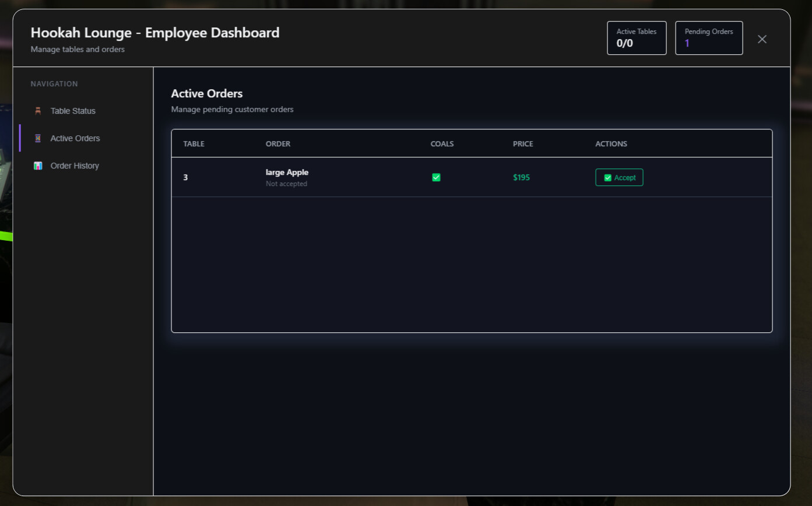Click the Not accepted status text
Viewport: 812px width, 506px height.
286,184
